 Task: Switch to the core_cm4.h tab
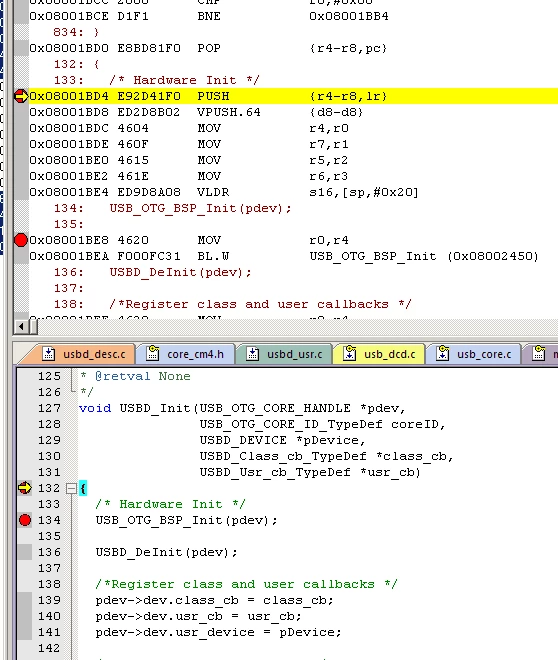pos(185,354)
